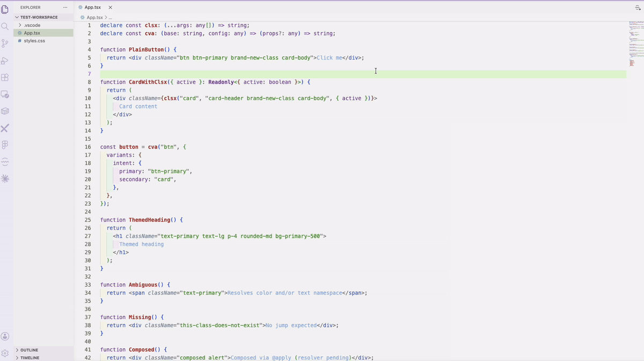This screenshot has width=644, height=361.
Task: Open the Explorer view in activity bar
Action: coord(5,9)
